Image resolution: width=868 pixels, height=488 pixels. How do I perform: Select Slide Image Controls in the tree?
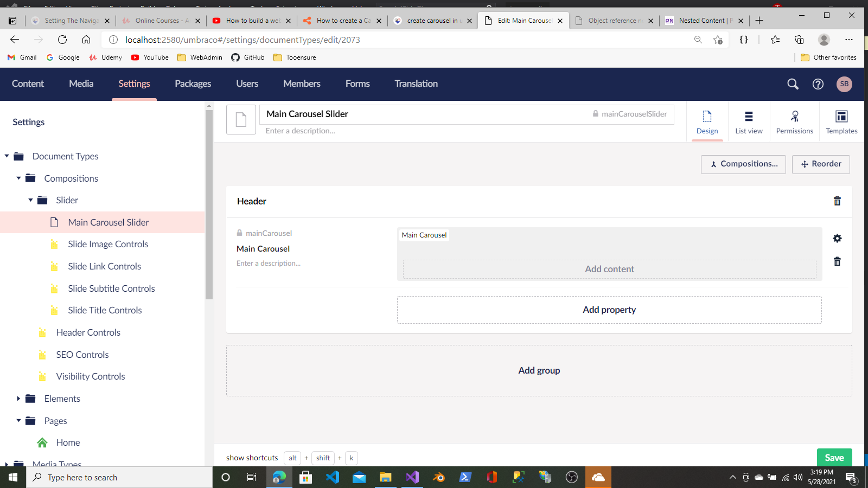[108, 245]
